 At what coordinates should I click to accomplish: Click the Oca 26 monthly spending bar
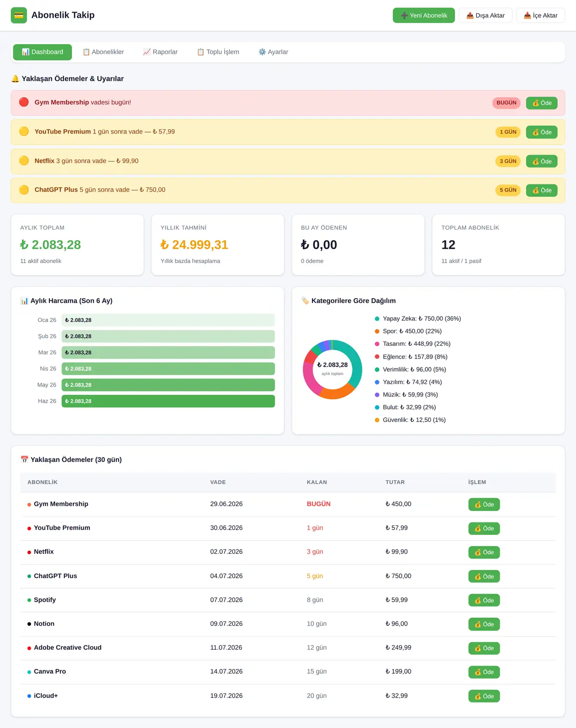[x=168, y=320]
